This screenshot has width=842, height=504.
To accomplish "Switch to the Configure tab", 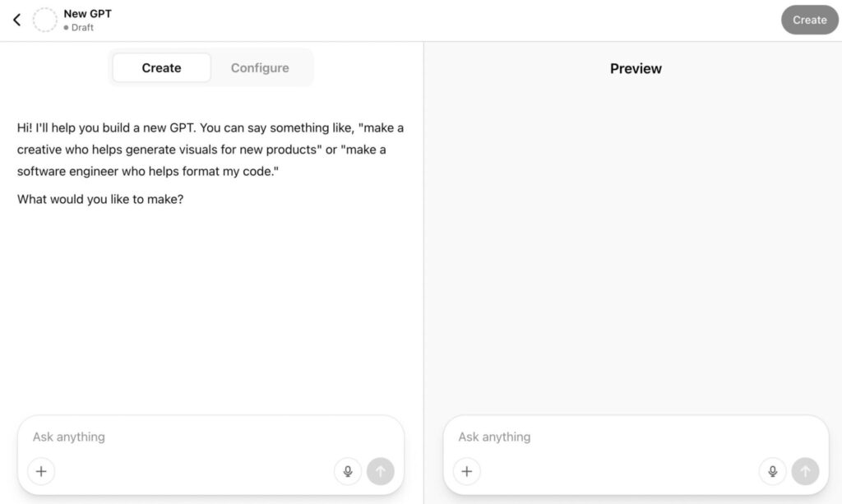I will [x=260, y=68].
